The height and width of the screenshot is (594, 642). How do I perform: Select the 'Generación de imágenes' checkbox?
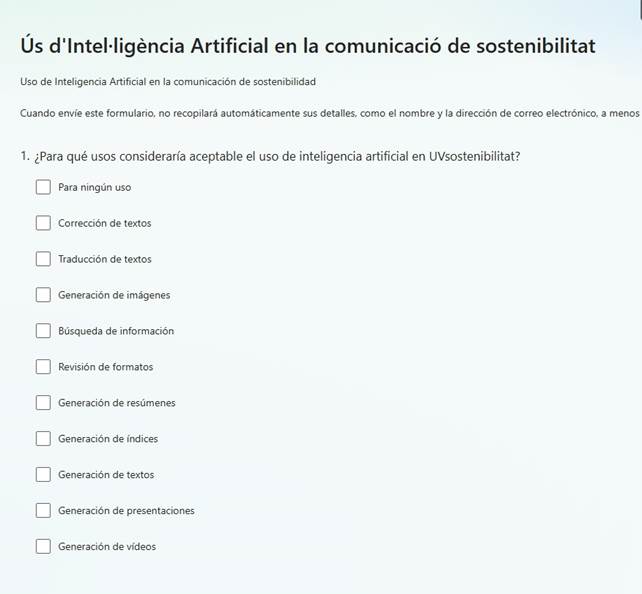tap(43, 295)
